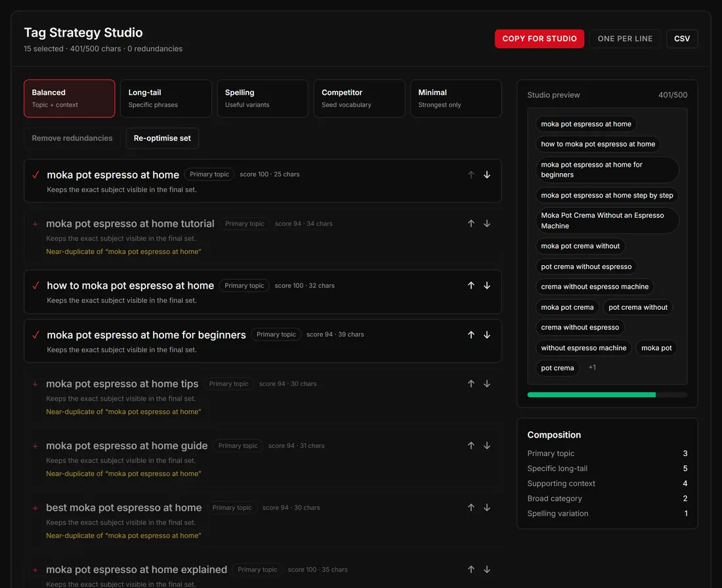Switch to the Competitor strategy
The height and width of the screenshot is (588, 722).
pos(359,98)
